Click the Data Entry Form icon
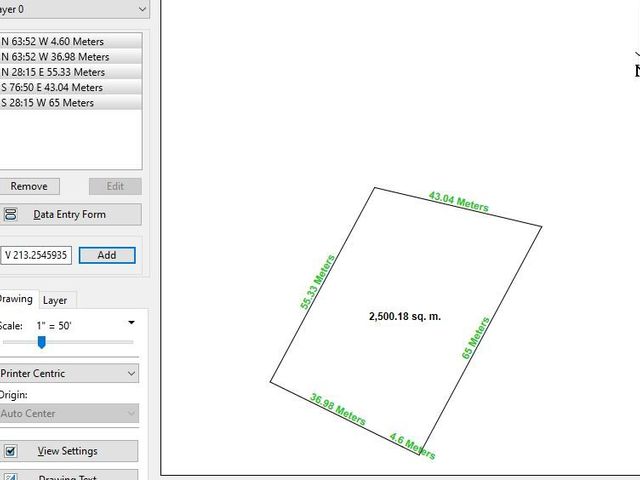Screen dimensions: 640x480 (x=11, y=214)
